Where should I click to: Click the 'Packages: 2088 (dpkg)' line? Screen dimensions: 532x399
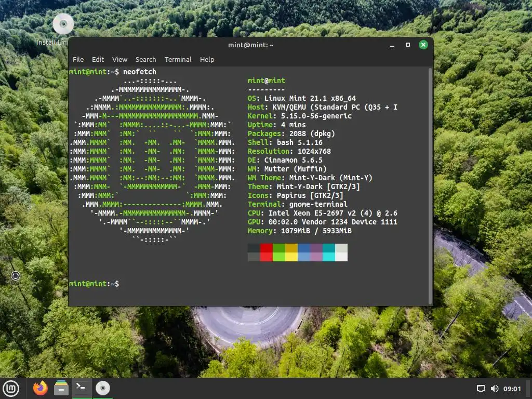click(x=291, y=134)
